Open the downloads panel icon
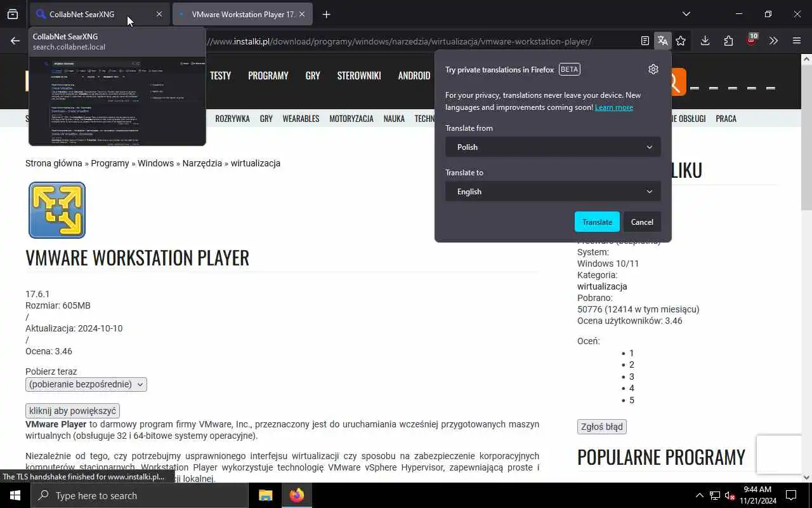This screenshot has width=812, height=508. click(x=705, y=41)
